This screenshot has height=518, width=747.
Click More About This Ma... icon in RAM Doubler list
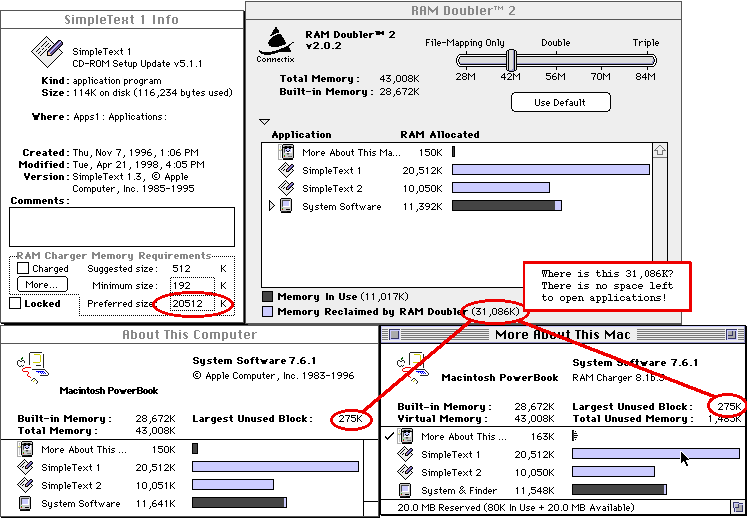286,152
